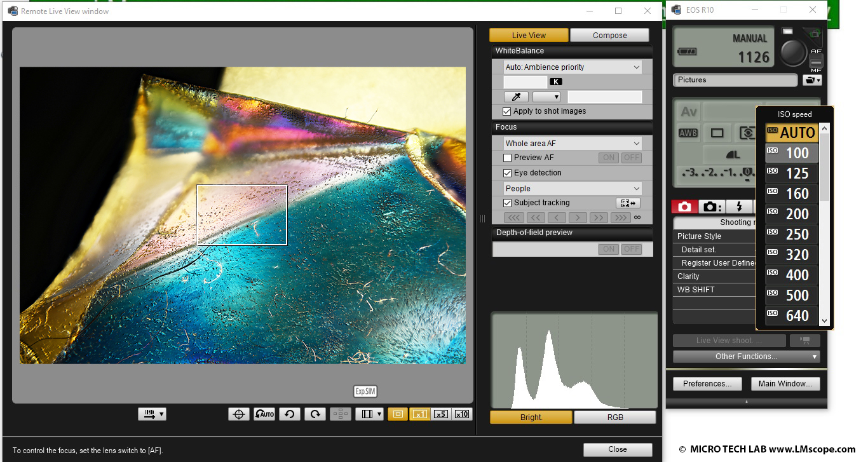868x462 pixels.
Task: Set live view magnification to x5
Action: (x=440, y=414)
